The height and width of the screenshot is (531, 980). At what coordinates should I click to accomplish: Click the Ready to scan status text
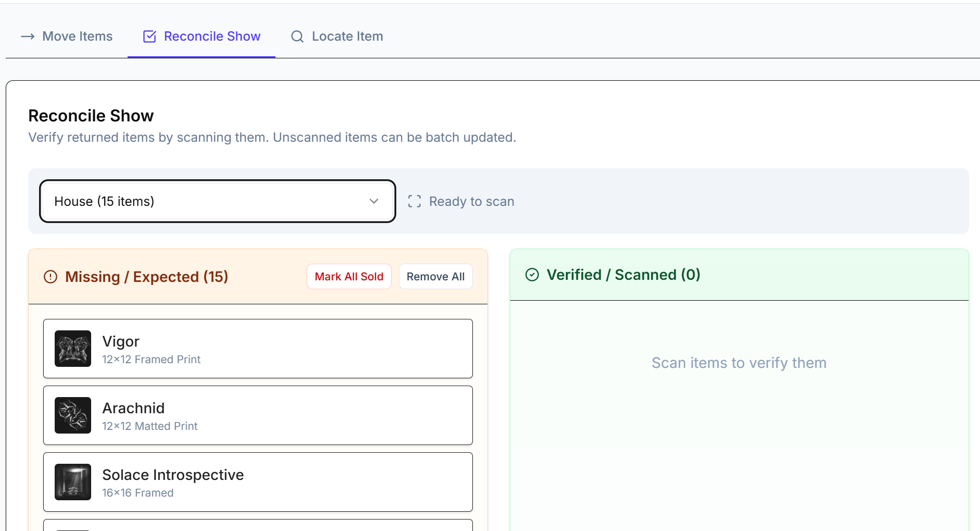tap(471, 202)
